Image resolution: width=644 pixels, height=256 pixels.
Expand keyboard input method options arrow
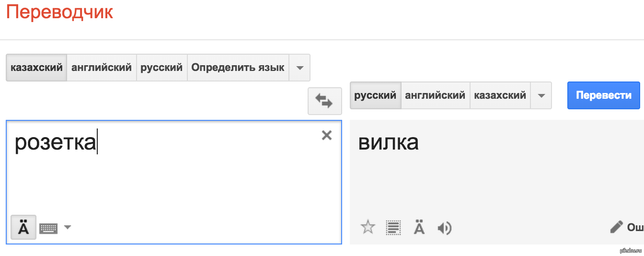tap(68, 227)
